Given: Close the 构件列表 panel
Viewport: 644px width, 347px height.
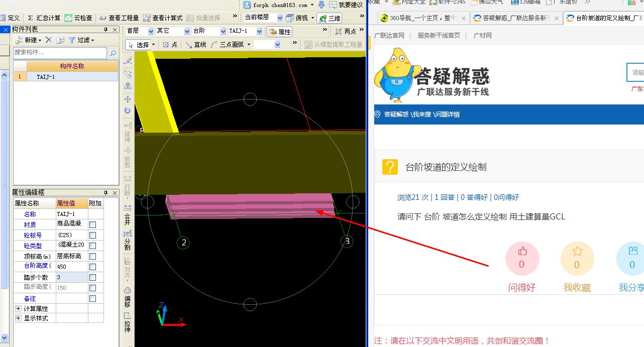Looking at the screenshot, I should coord(115,30).
